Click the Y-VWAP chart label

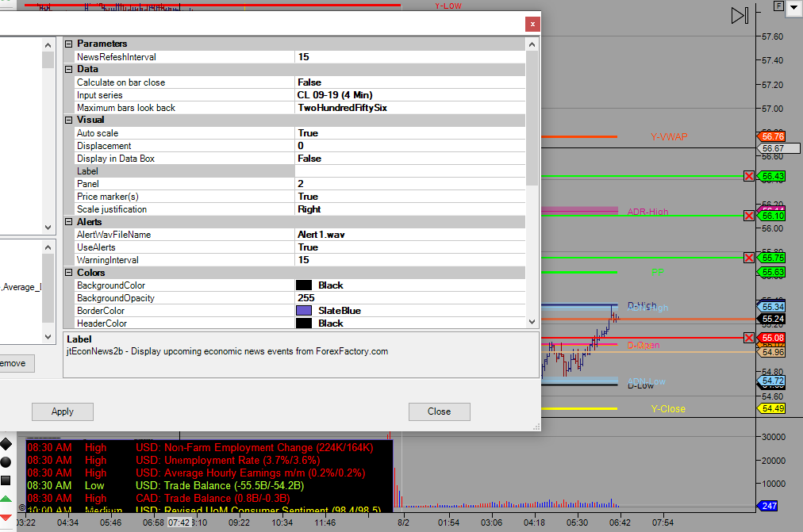click(x=670, y=137)
